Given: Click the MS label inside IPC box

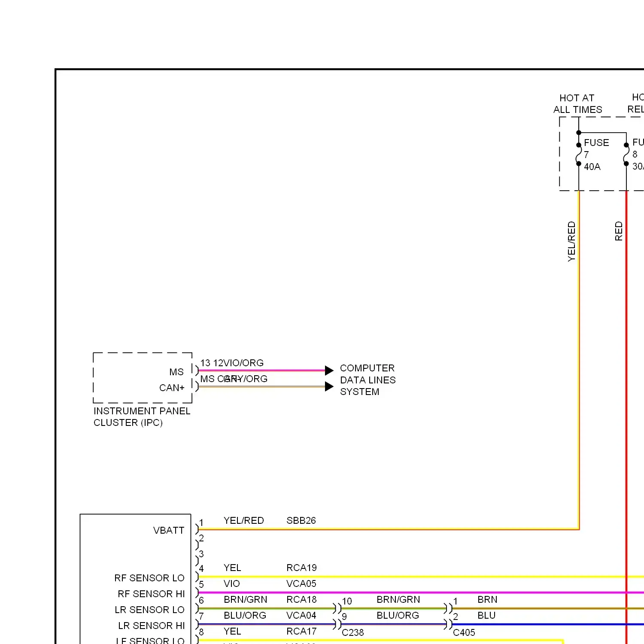Looking at the screenshot, I should [x=176, y=372].
